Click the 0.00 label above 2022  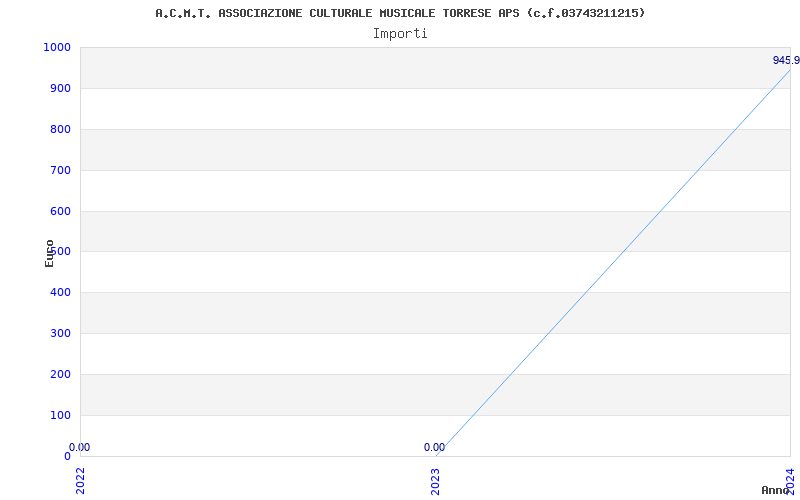pyautogui.click(x=79, y=447)
